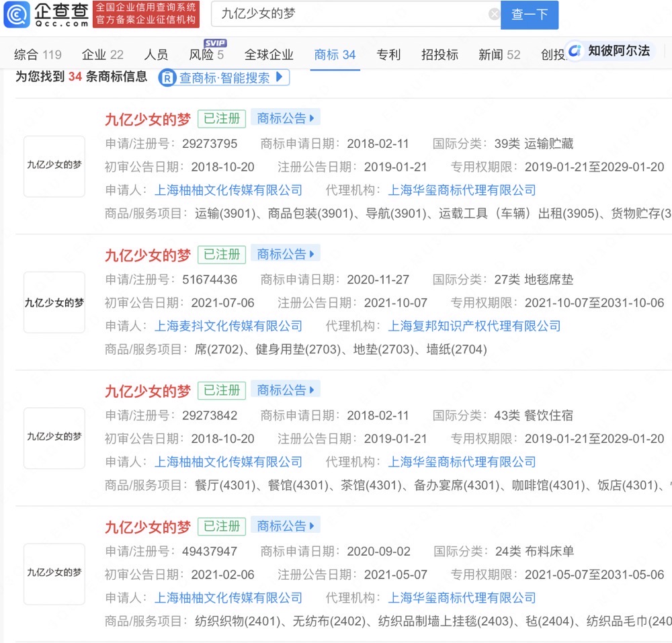Select registration number 51674436 text
The height and width of the screenshot is (643, 672).
pyautogui.click(x=210, y=280)
